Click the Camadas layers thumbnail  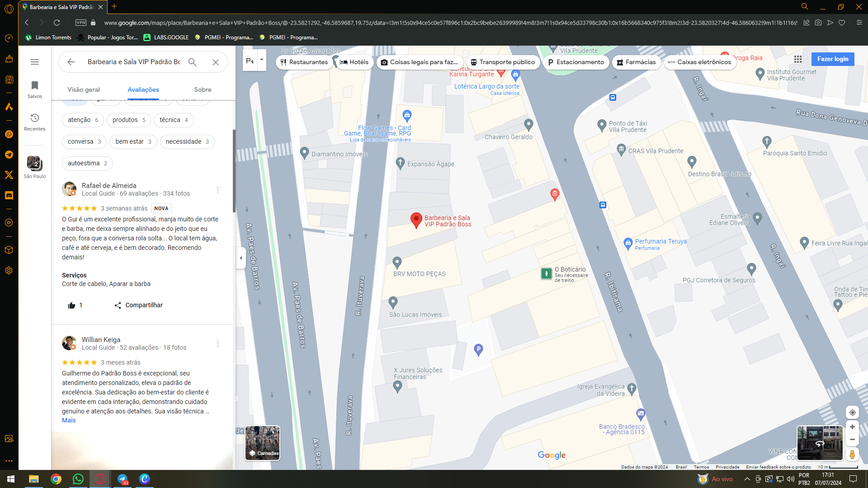(263, 443)
